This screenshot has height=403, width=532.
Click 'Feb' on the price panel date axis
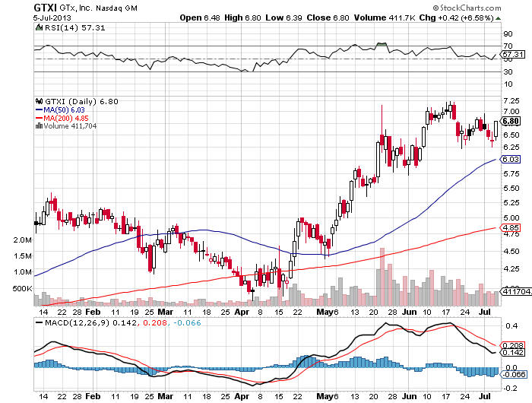pyautogui.click(x=93, y=312)
